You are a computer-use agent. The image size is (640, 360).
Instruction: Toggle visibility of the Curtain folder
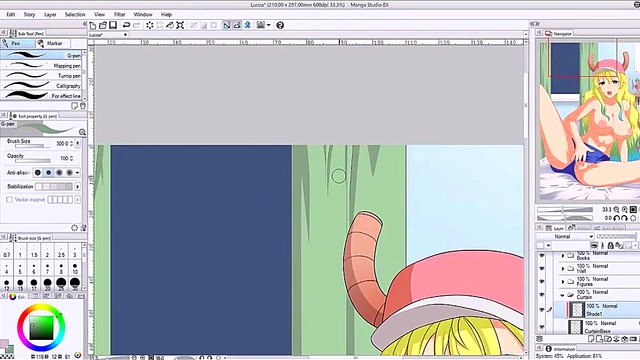click(x=542, y=295)
